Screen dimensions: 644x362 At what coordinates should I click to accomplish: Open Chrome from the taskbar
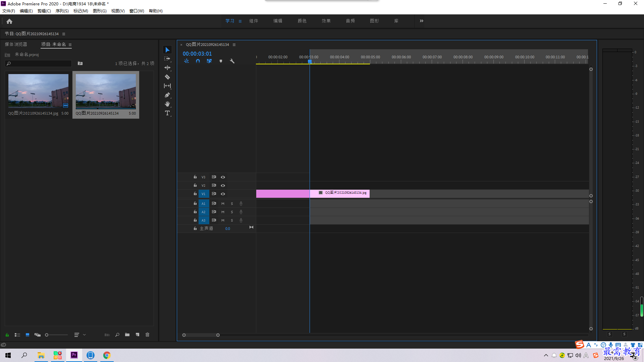coord(107,355)
